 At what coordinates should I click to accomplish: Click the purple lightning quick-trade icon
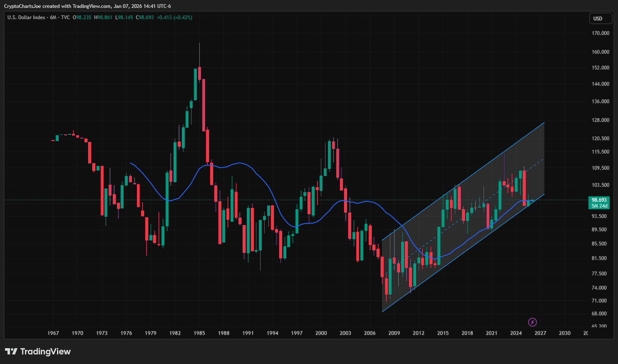531,322
